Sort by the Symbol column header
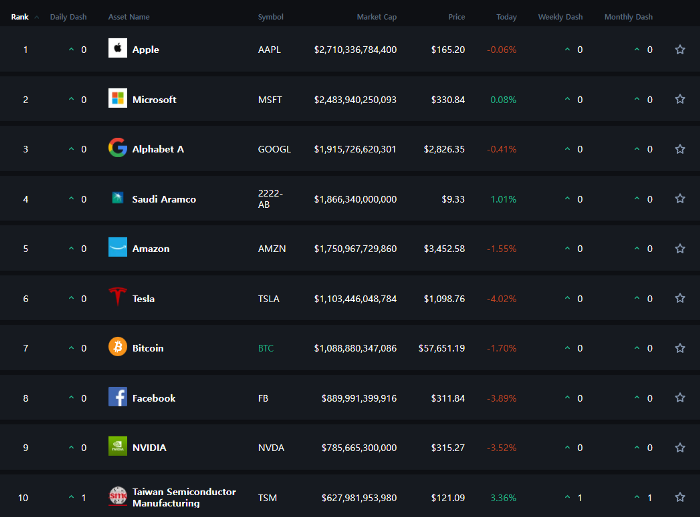The height and width of the screenshot is (517, 700). (x=271, y=17)
